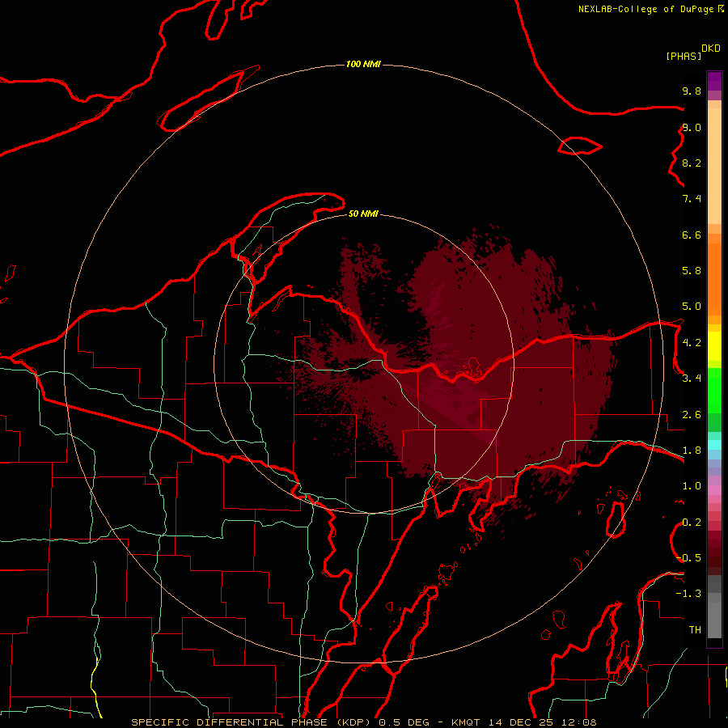This screenshot has width=728, height=728.
Task: Pick the gray bottom band of color bar
Action: (714, 620)
